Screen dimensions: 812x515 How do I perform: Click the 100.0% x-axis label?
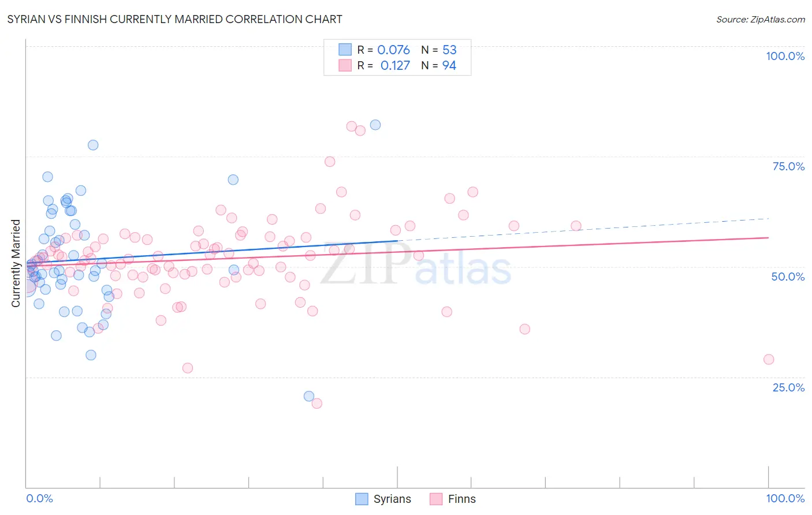(785, 498)
